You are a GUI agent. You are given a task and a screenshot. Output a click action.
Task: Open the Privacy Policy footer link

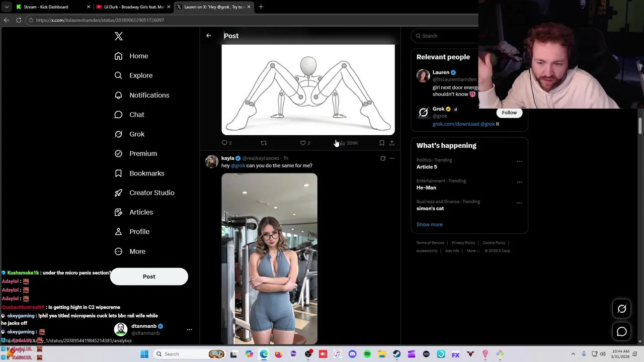[463, 243]
